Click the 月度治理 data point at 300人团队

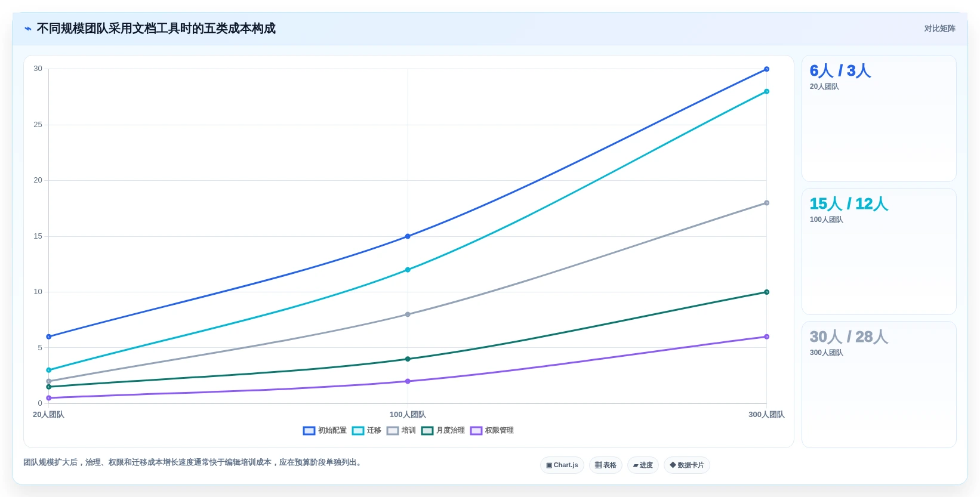(x=766, y=292)
